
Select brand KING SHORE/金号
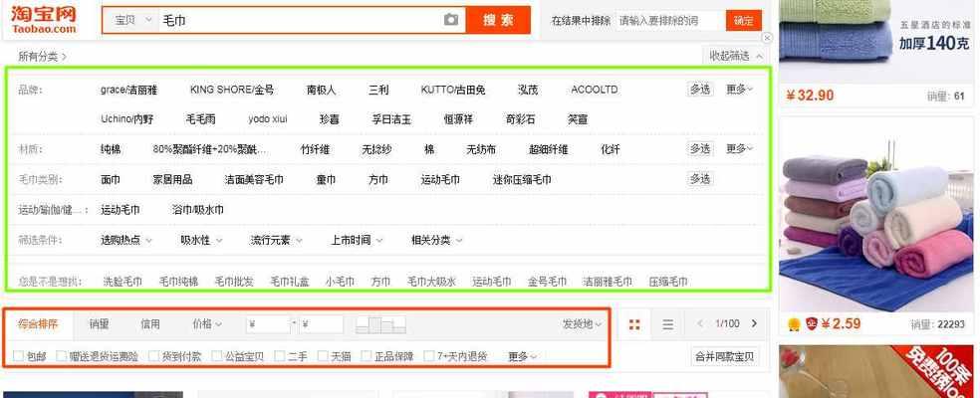[232, 90]
